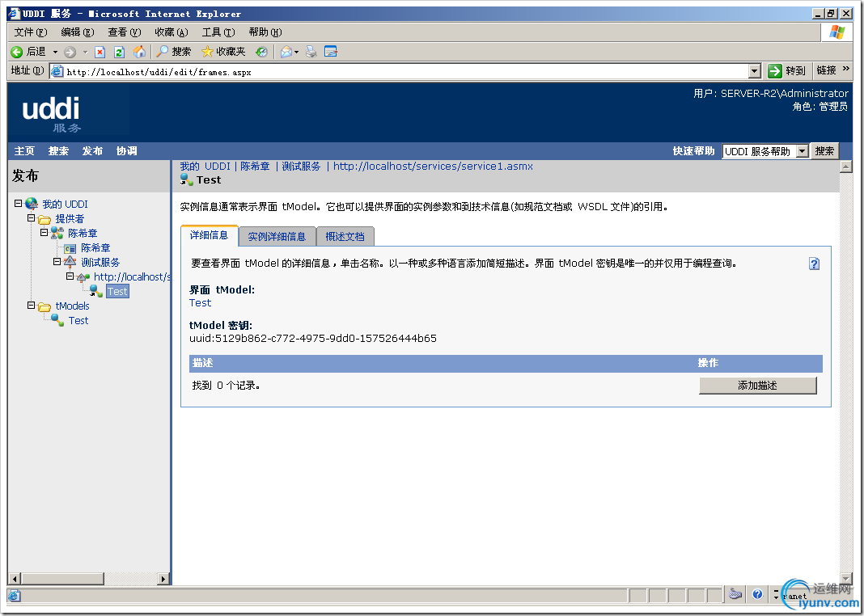Click the tModels folder icon
864x616 pixels.
pos(44,306)
